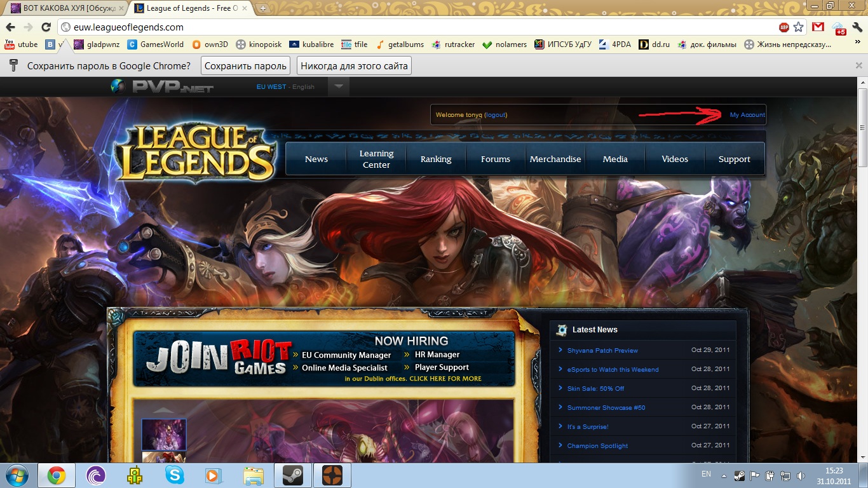Click the logout link
This screenshot has width=868, height=488.
pyautogui.click(x=496, y=115)
